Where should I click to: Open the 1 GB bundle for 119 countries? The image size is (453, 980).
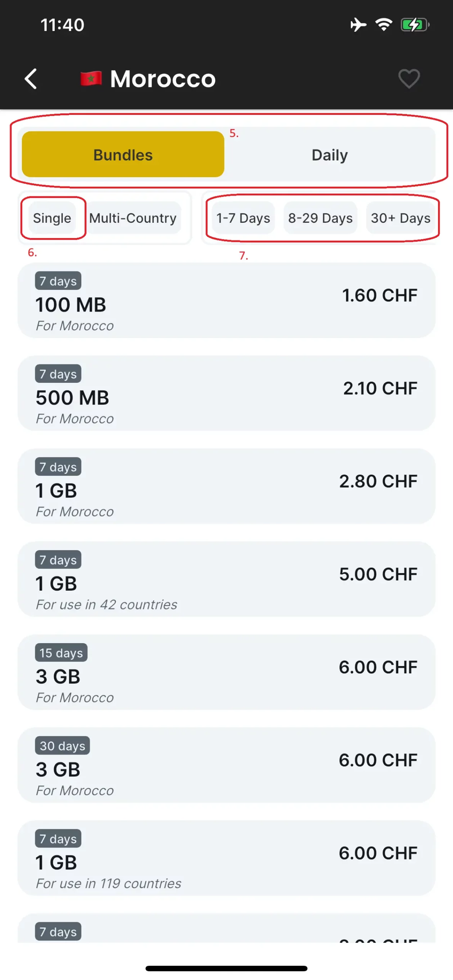(x=226, y=858)
